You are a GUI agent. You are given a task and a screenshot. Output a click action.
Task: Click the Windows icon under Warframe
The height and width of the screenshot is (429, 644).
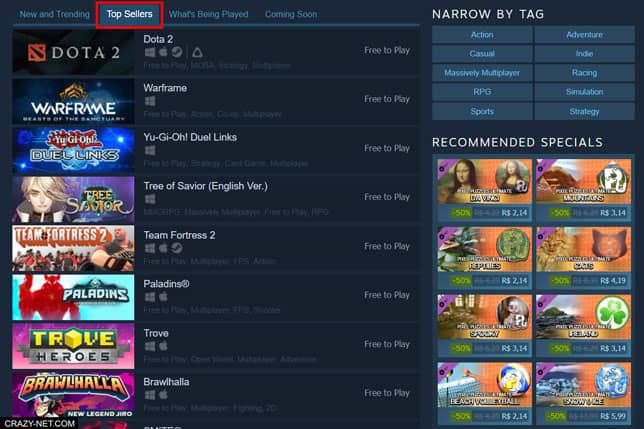click(x=150, y=101)
